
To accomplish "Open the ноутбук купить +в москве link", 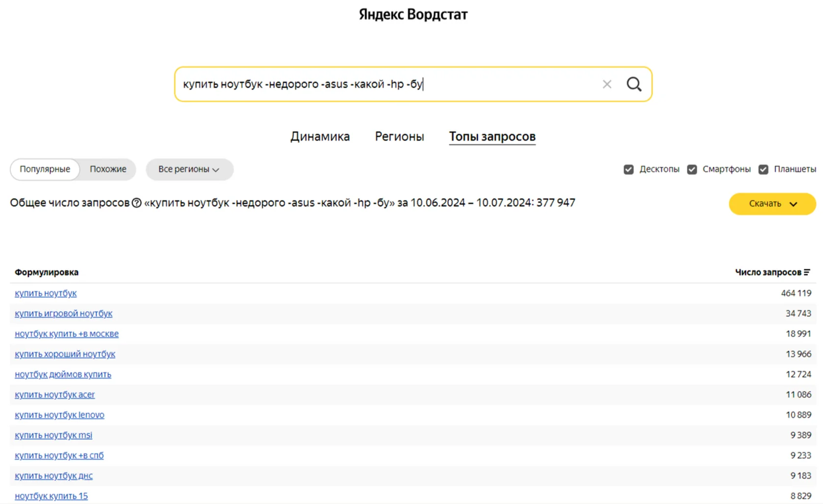I will coord(67,334).
